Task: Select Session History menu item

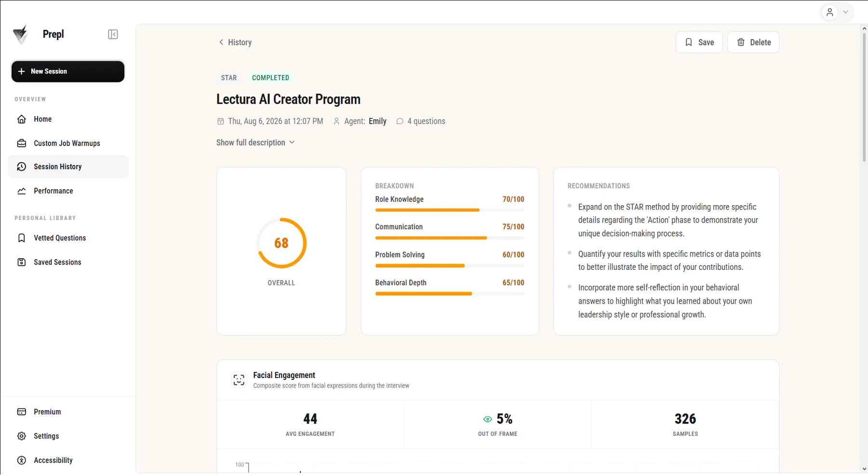Action: (x=68, y=167)
